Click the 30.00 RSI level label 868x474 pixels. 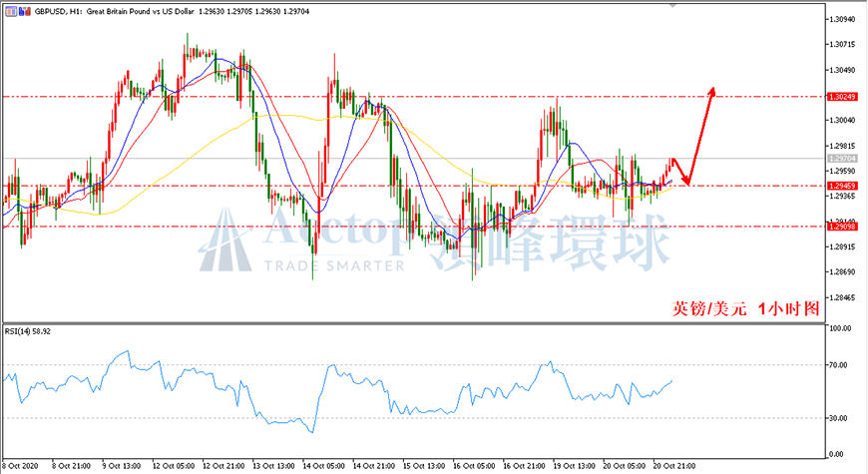click(x=838, y=419)
